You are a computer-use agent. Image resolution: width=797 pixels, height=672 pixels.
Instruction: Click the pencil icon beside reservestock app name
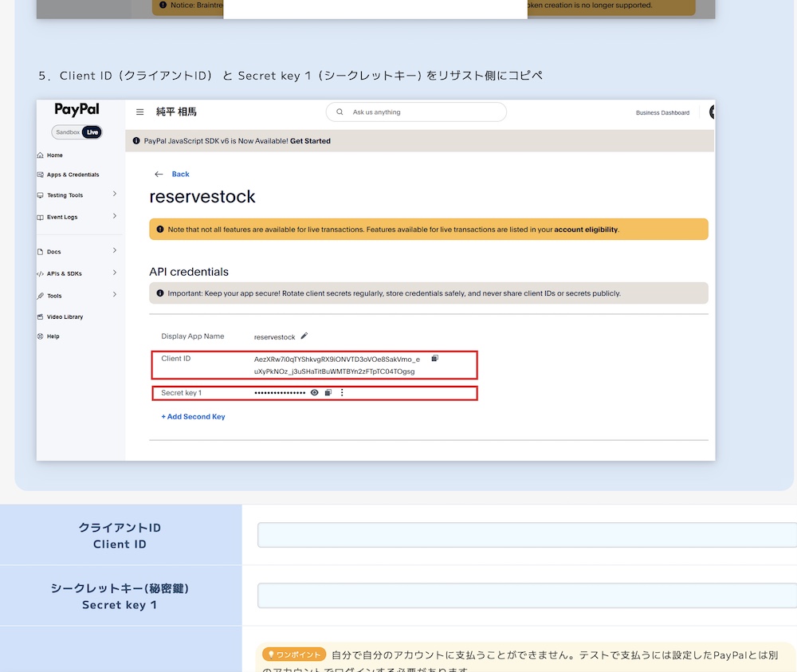click(304, 336)
